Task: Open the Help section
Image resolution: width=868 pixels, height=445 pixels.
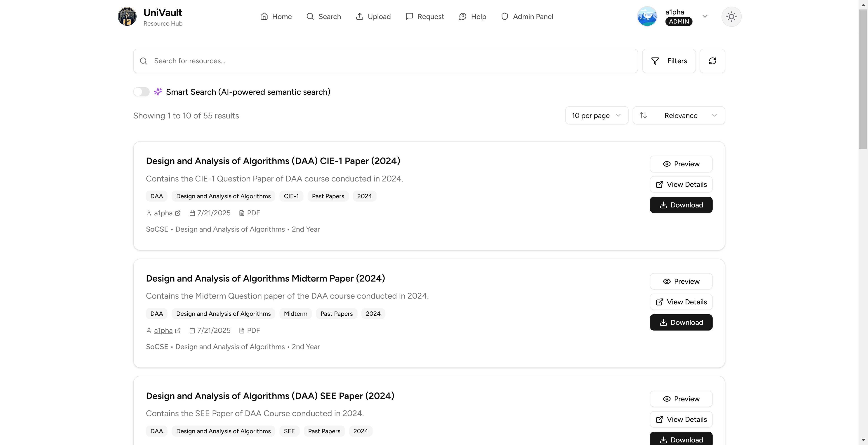Action: [x=472, y=16]
